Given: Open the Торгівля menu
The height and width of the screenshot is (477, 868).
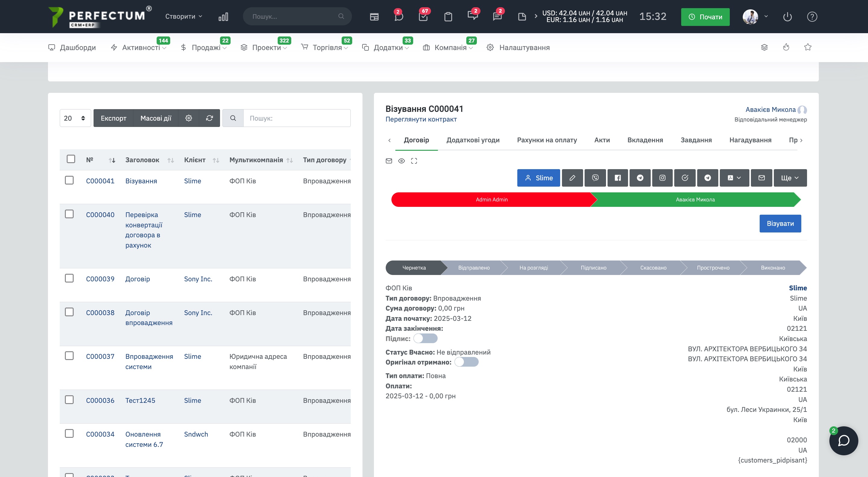Looking at the screenshot, I should [327, 47].
